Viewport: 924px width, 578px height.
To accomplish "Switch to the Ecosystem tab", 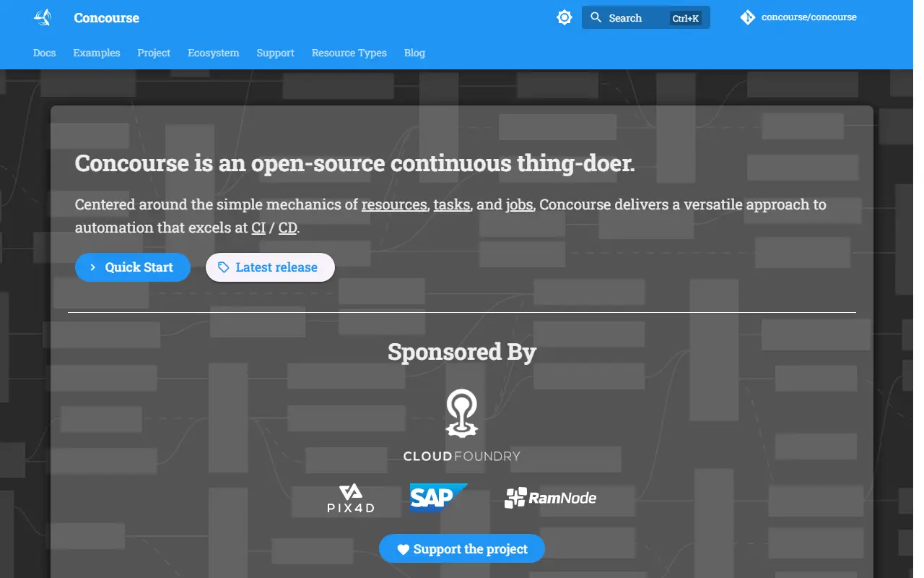I will click(214, 53).
